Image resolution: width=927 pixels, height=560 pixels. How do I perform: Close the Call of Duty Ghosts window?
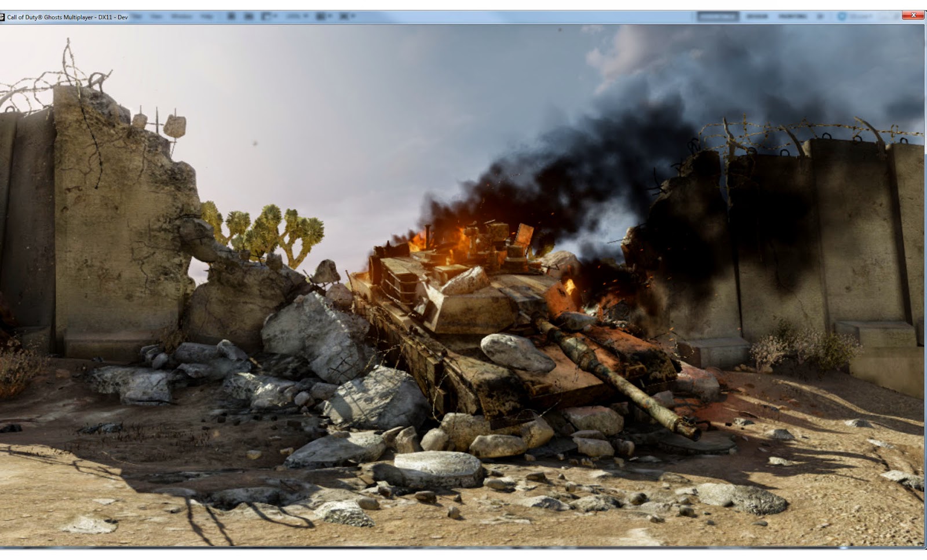click(x=913, y=15)
